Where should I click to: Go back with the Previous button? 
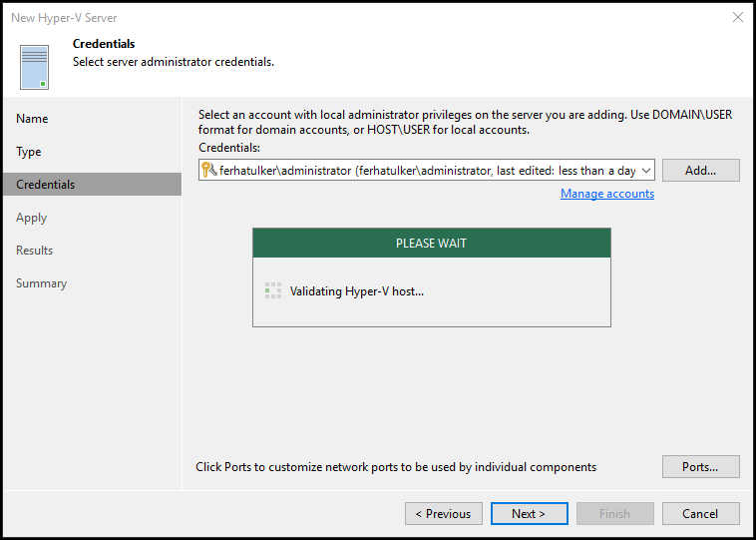(444, 513)
